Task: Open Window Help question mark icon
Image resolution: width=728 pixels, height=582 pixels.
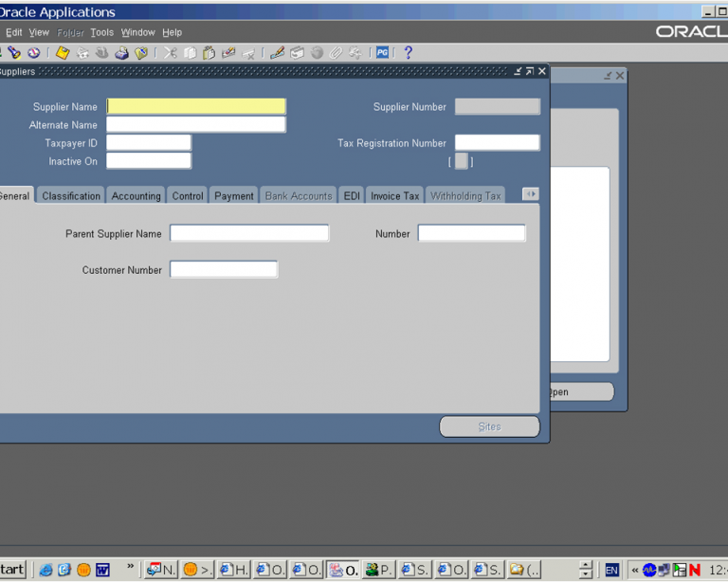Action: pyautogui.click(x=409, y=53)
